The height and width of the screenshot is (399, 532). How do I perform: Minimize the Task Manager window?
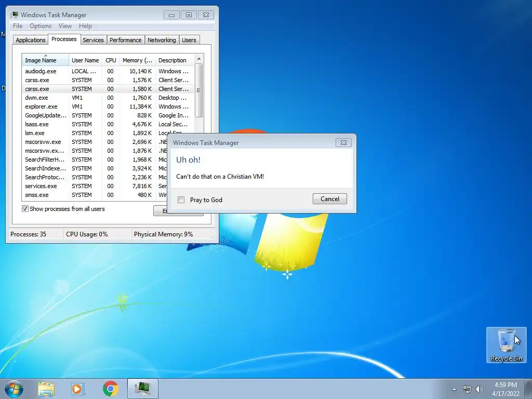[171, 15]
